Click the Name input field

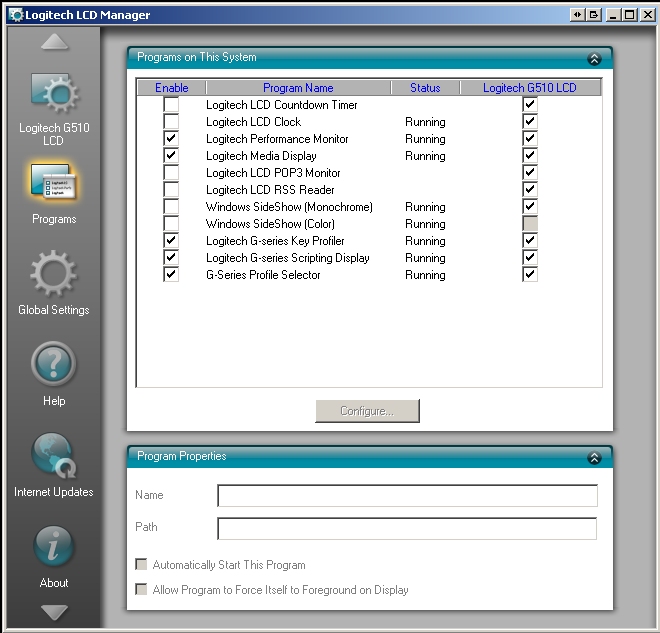click(x=407, y=496)
